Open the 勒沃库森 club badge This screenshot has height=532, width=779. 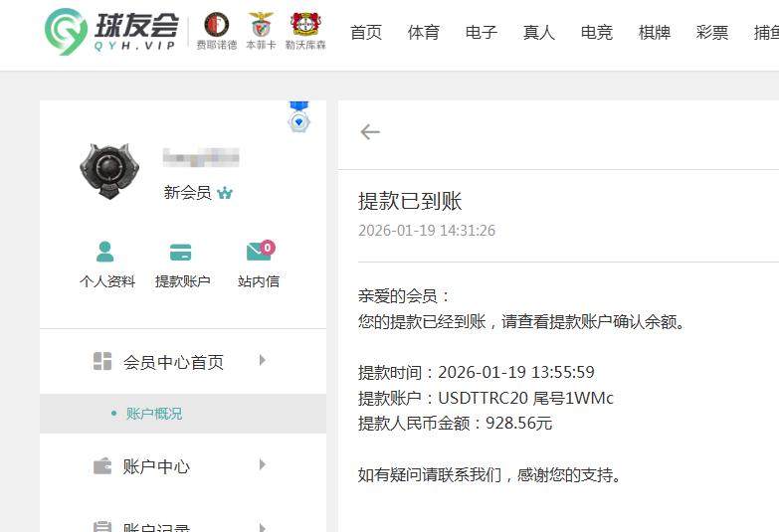point(305,31)
